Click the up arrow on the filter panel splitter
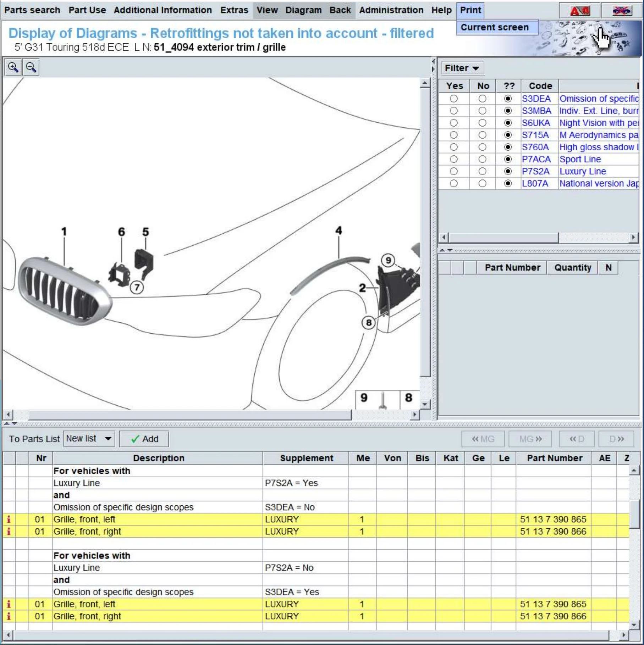644x645 pixels. (x=442, y=250)
